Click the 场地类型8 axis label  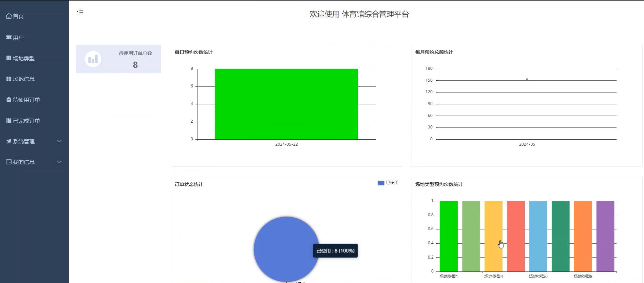(583, 277)
